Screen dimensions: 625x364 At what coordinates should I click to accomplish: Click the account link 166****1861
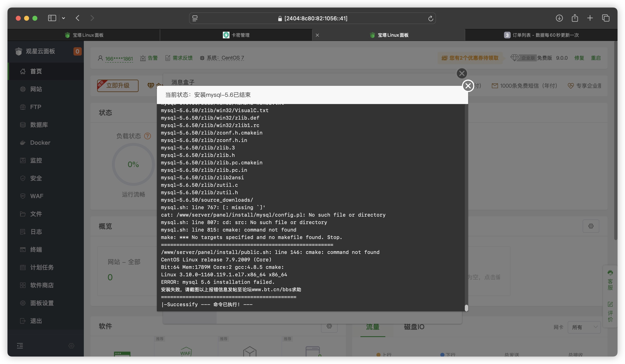(119, 58)
